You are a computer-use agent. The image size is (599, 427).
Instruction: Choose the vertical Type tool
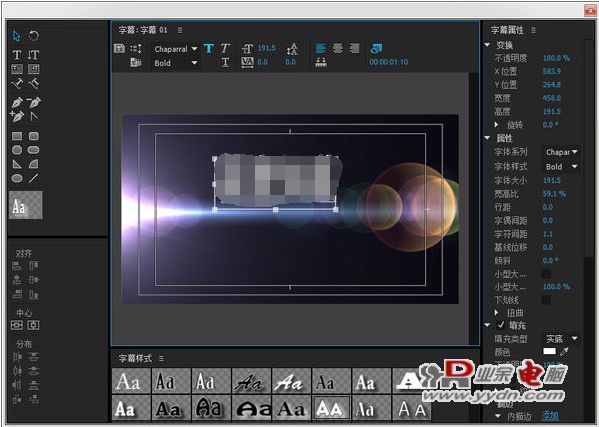(x=33, y=55)
